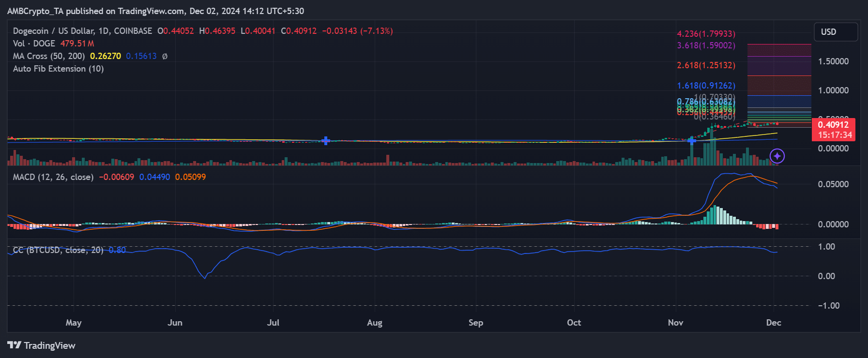Image resolution: width=868 pixels, height=358 pixels.
Task: Click the TradingView logo
Action: click(42, 345)
